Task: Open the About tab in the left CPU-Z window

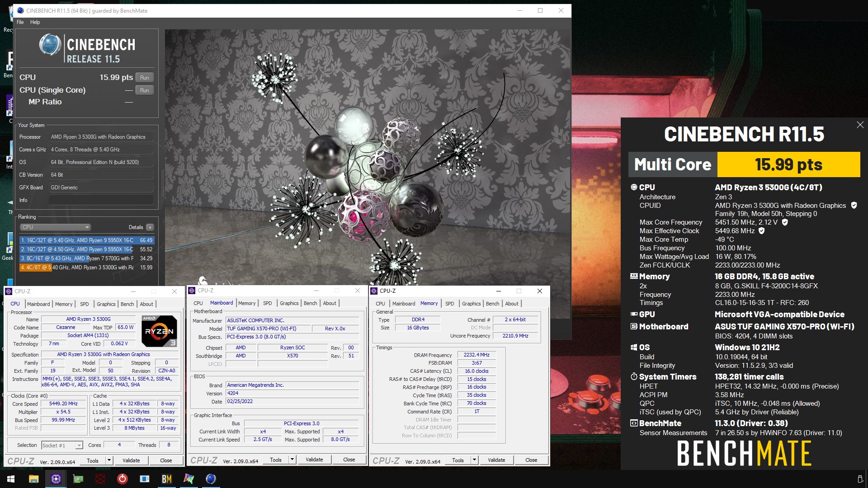Action: pyautogui.click(x=146, y=304)
